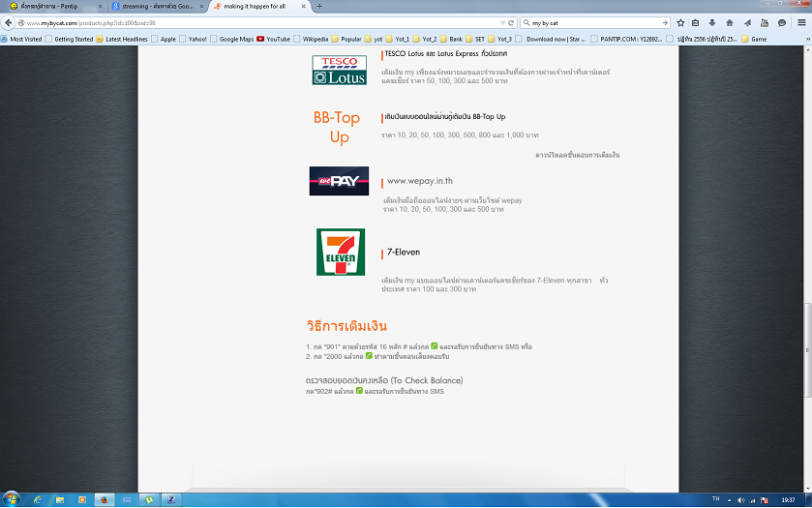Click the Tesco Lotus logo
This screenshot has height=508, width=812.
339,70
